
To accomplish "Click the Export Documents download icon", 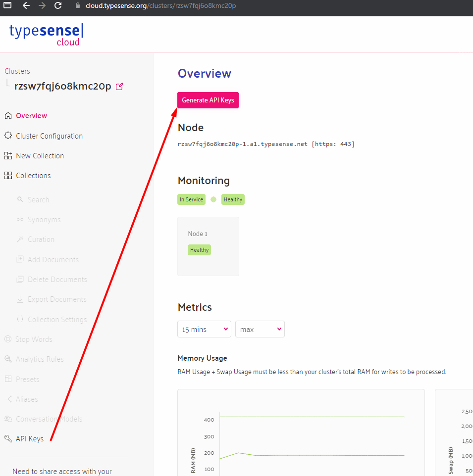I will coord(20,299).
